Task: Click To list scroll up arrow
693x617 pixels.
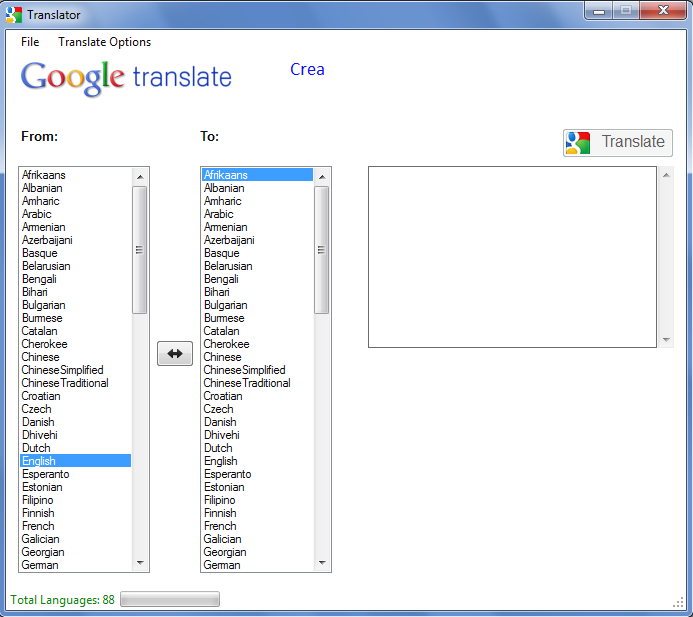Action: (x=322, y=177)
